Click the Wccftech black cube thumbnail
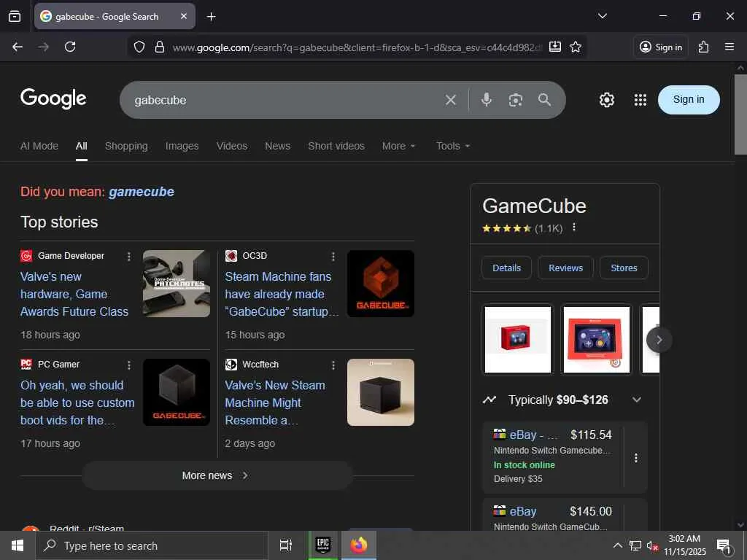 [x=380, y=392]
